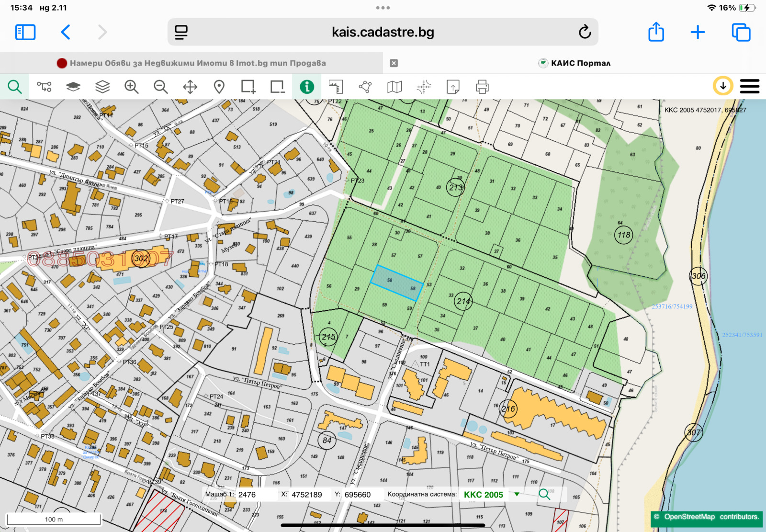Select the КАИС Портал tab
The image size is (766, 532).
(574, 63)
